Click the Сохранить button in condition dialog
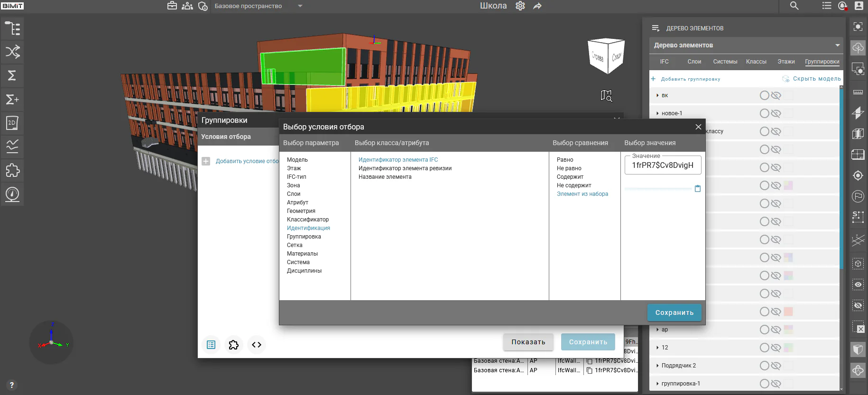Image resolution: width=868 pixels, height=395 pixels. pos(674,312)
